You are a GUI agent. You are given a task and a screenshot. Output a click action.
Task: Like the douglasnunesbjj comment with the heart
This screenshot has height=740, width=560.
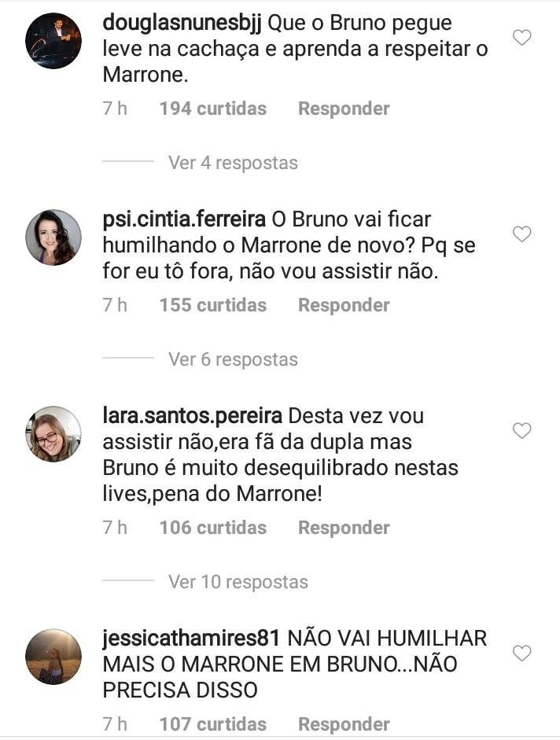click(521, 37)
